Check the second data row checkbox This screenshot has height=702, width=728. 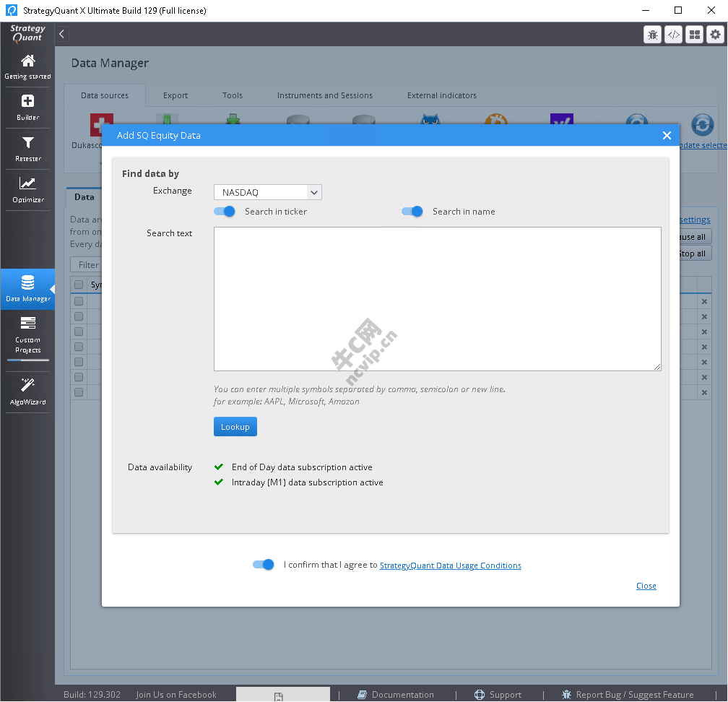(x=79, y=316)
